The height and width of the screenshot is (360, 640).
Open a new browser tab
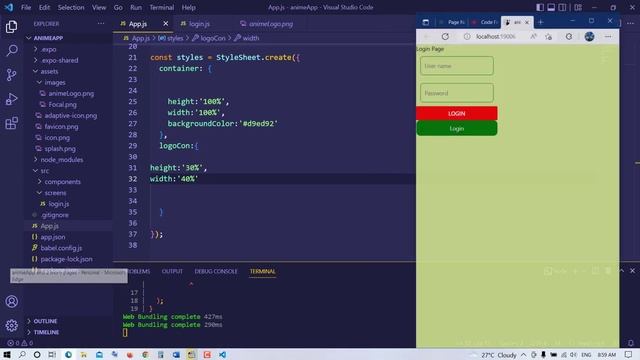tap(540, 22)
